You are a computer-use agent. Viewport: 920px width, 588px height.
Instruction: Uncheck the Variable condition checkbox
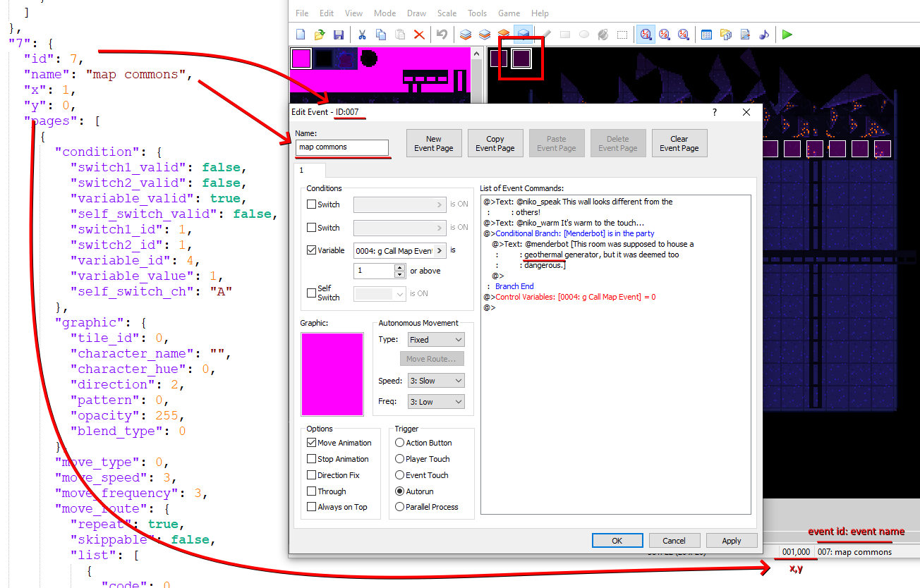[312, 250]
